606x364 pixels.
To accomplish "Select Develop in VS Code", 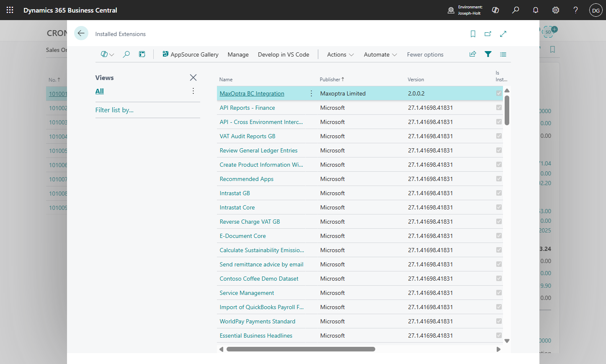I will point(284,54).
